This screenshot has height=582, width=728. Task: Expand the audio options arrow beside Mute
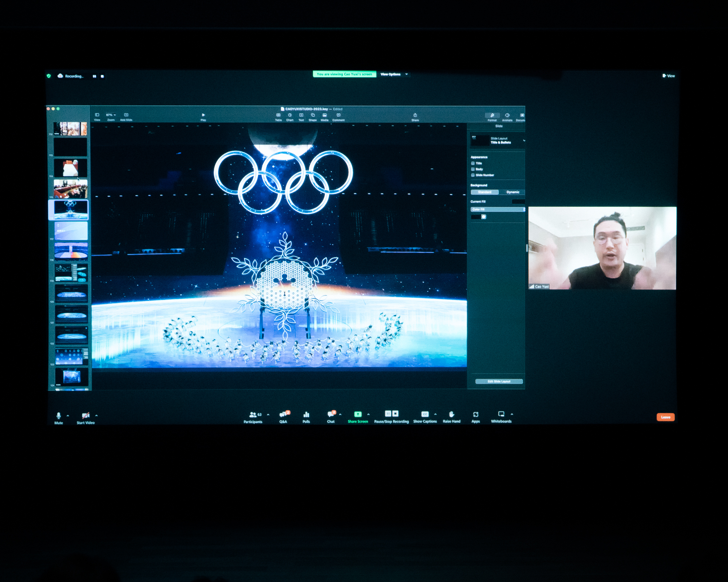tap(68, 415)
